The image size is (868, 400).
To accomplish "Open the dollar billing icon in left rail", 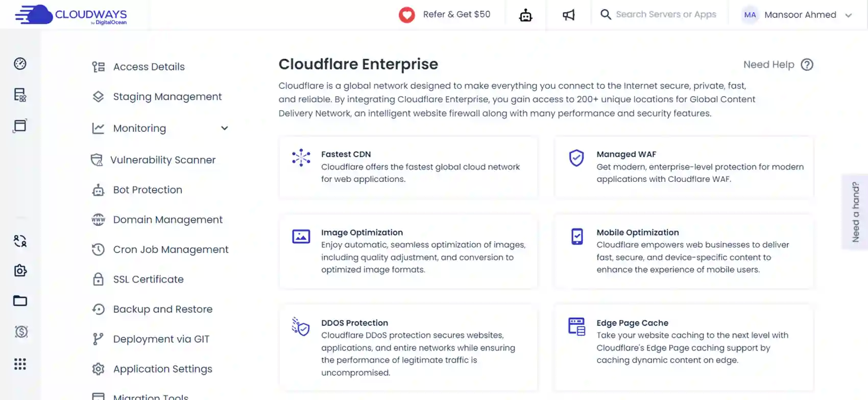I will coord(21,332).
